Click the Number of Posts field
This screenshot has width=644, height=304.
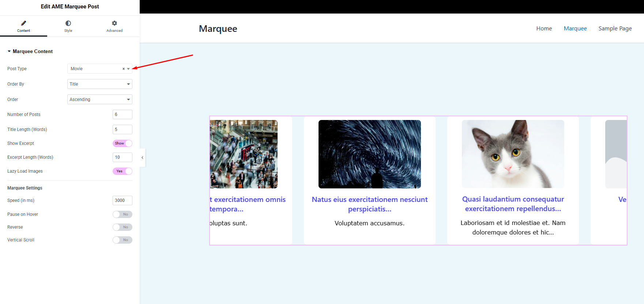point(123,115)
